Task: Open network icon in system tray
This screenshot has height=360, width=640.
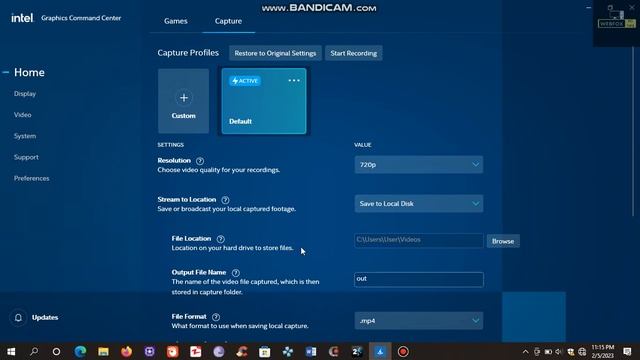Action: click(582, 352)
